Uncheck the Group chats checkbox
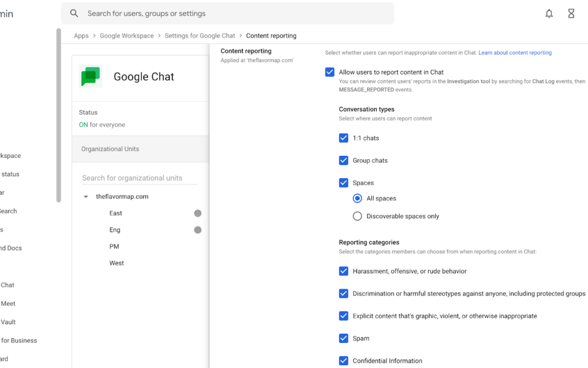This screenshot has height=368, width=588. click(344, 160)
